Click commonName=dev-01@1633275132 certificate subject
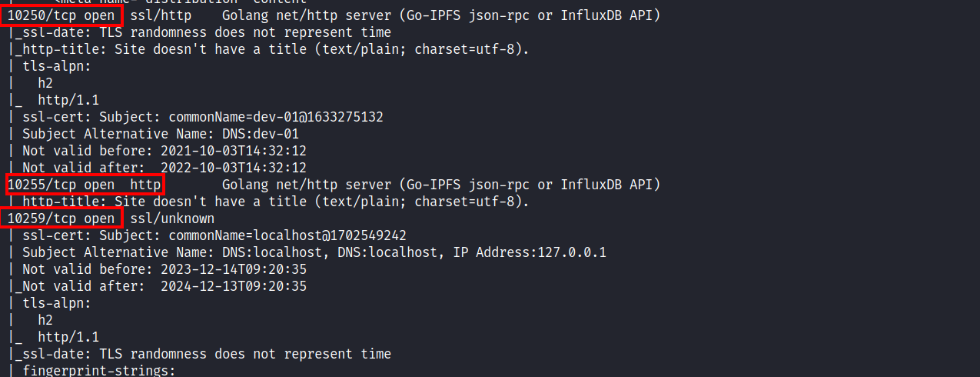 276,117
